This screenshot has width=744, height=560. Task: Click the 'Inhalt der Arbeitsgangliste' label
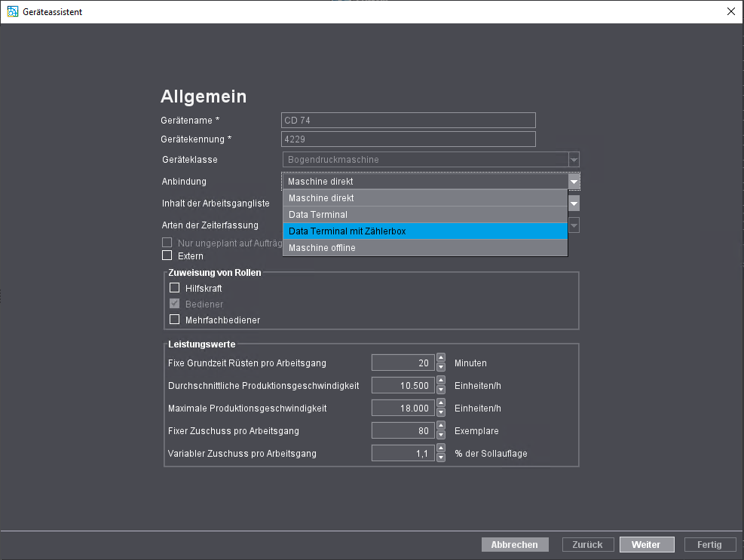(216, 203)
